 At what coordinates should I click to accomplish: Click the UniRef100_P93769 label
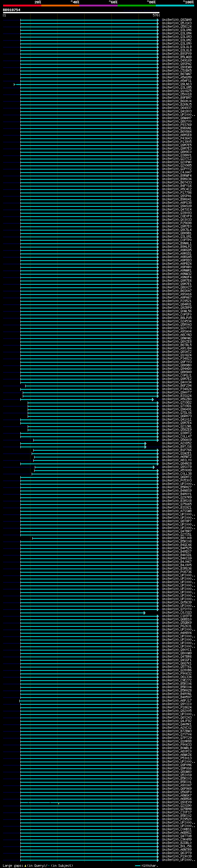(x=176, y=125)
